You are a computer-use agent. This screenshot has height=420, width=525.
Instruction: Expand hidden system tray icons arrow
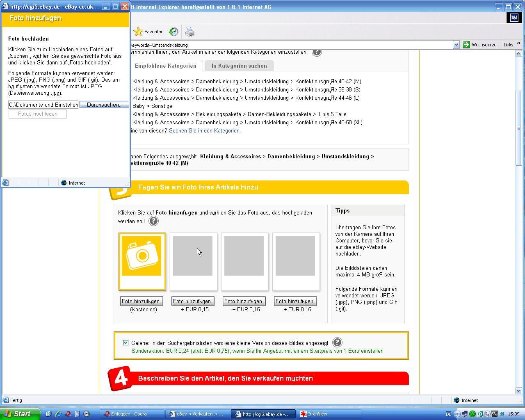coord(457,414)
